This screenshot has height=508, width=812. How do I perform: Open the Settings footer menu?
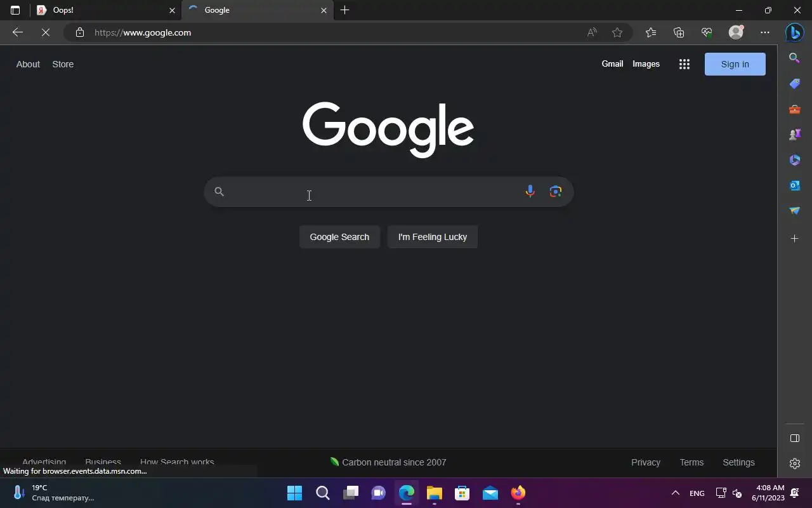click(x=738, y=462)
